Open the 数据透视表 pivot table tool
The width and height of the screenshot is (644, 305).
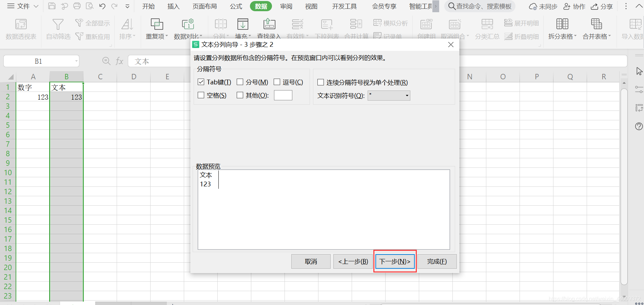tap(21, 29)
